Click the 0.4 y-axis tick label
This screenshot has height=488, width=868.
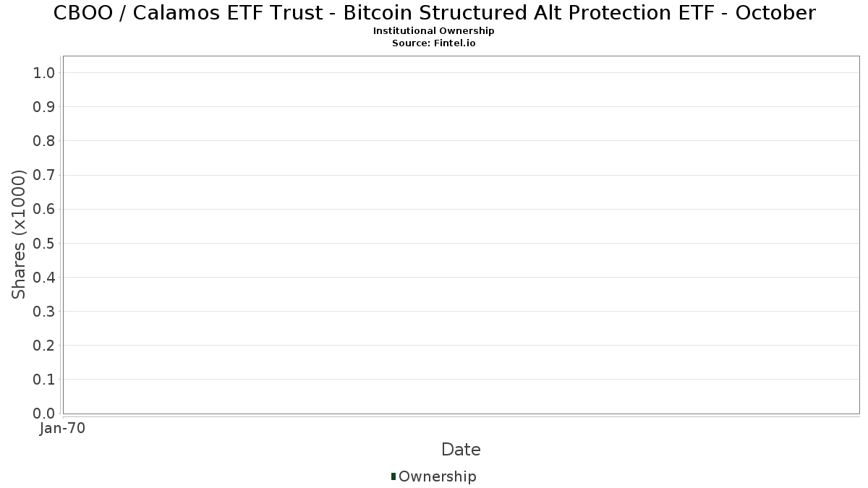click(x=44, y=278)
